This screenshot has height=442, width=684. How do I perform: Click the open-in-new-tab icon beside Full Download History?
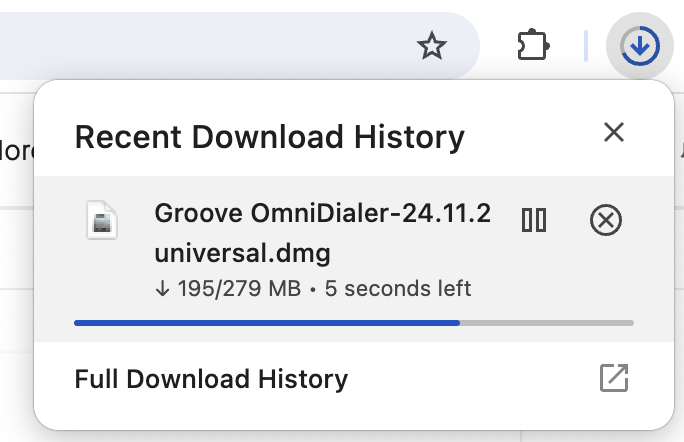614,378
